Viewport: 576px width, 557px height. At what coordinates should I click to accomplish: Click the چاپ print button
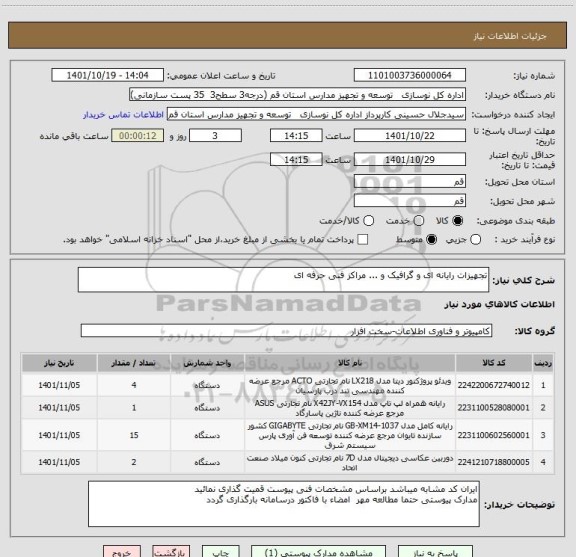click(221, 552)
